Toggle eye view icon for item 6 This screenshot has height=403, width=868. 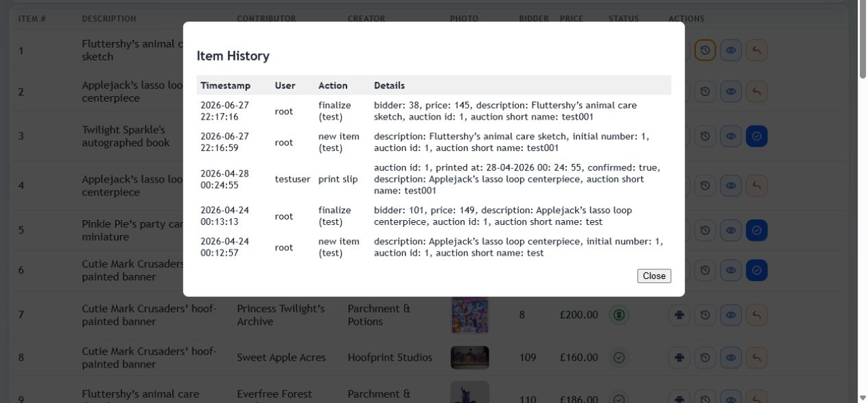pos(731,270)
